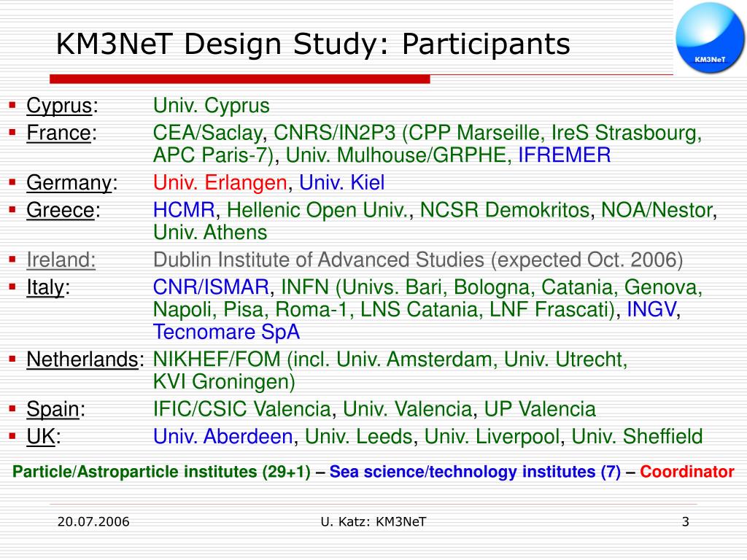Click 'CEA/Saclay' in France row
Image resolution: width=747 pixels, height=560 pixels.
(207, 133)
